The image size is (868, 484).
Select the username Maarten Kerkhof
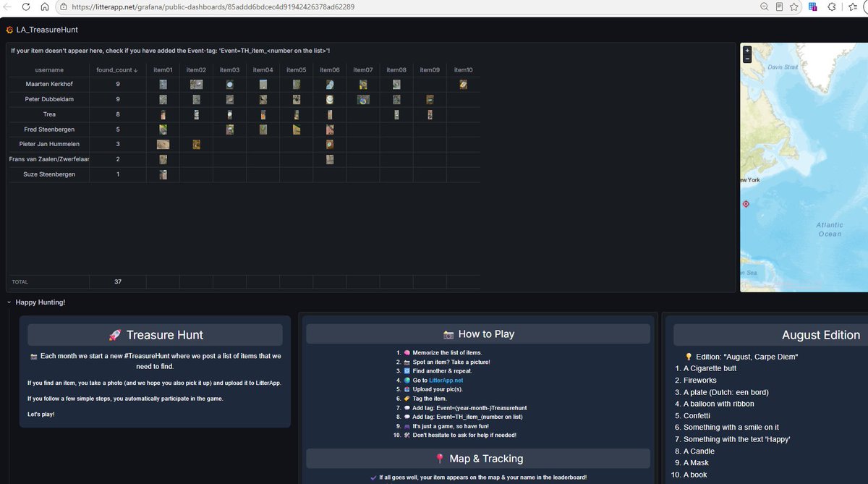[49, 85]
